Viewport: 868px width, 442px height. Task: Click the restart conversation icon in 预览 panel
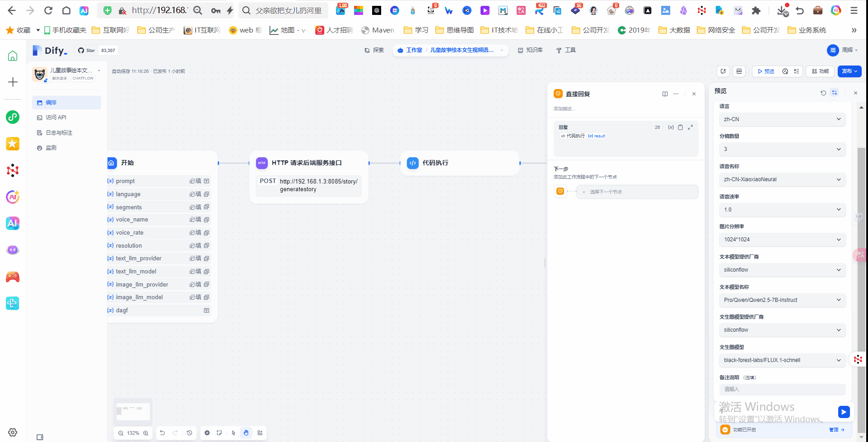[x=823, y=93]
